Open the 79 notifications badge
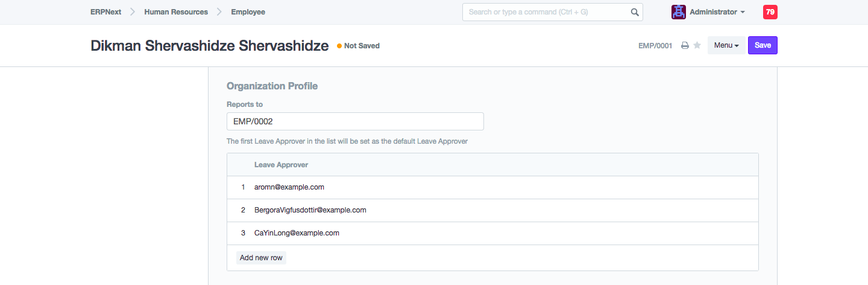 (x=770, y=12)
